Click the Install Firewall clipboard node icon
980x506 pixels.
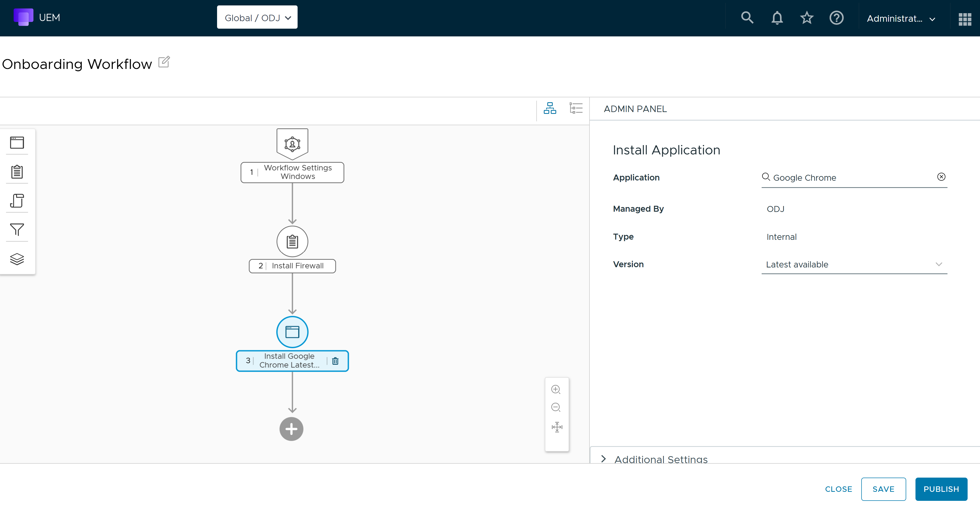(292, 242)
